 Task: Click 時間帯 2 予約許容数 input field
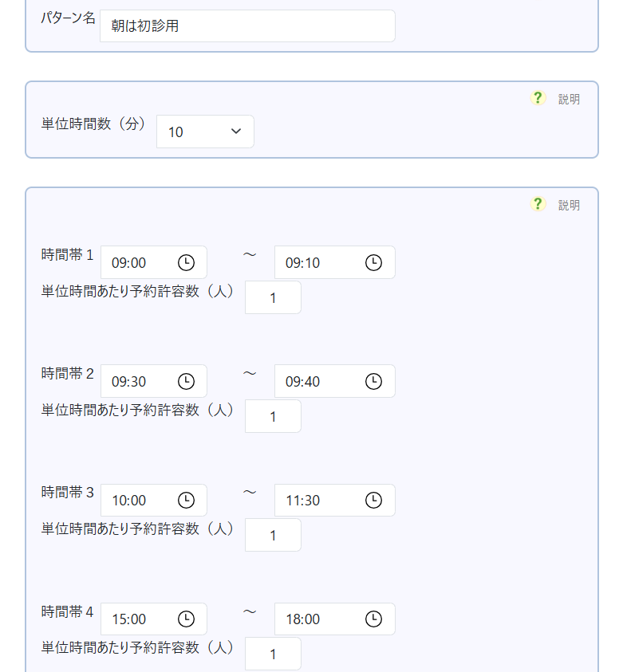pyautogui.click(x=273, y=417)
